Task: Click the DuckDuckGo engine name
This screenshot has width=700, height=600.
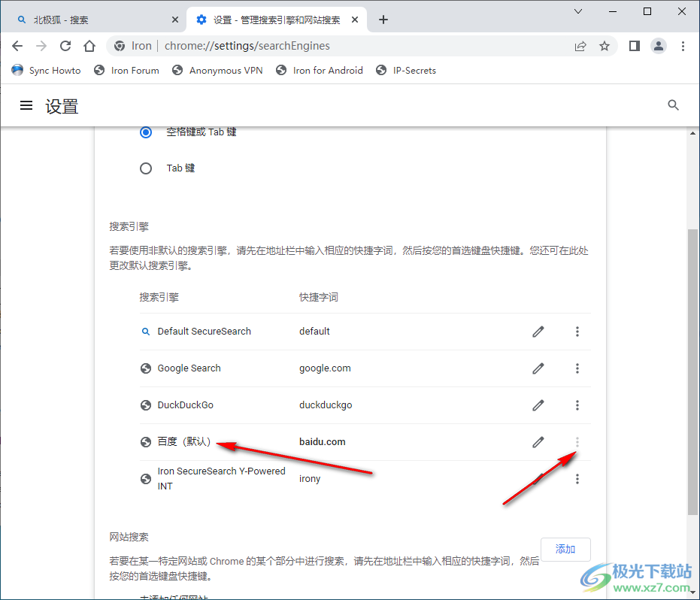Action: [185, 405]
